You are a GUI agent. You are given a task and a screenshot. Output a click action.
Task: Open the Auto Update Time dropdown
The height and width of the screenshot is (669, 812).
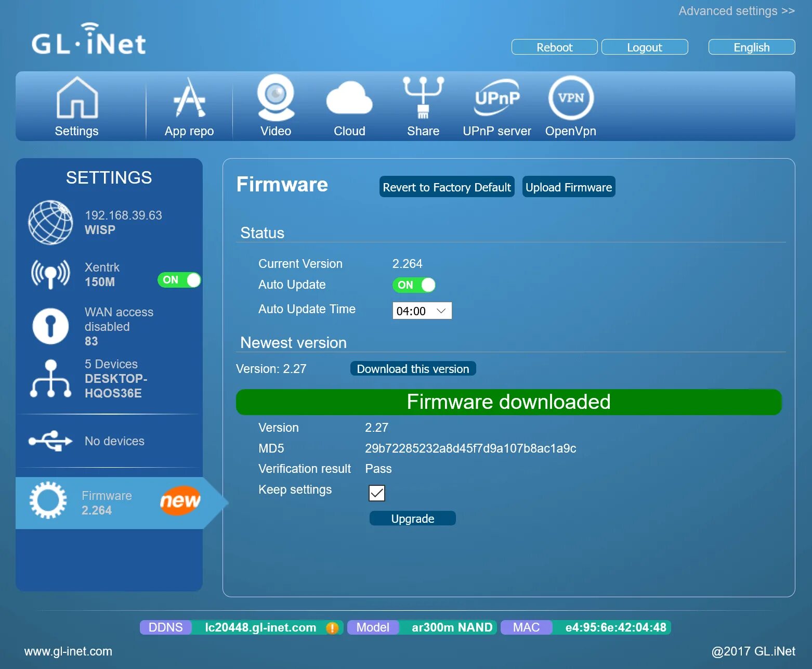coord(422,311)
